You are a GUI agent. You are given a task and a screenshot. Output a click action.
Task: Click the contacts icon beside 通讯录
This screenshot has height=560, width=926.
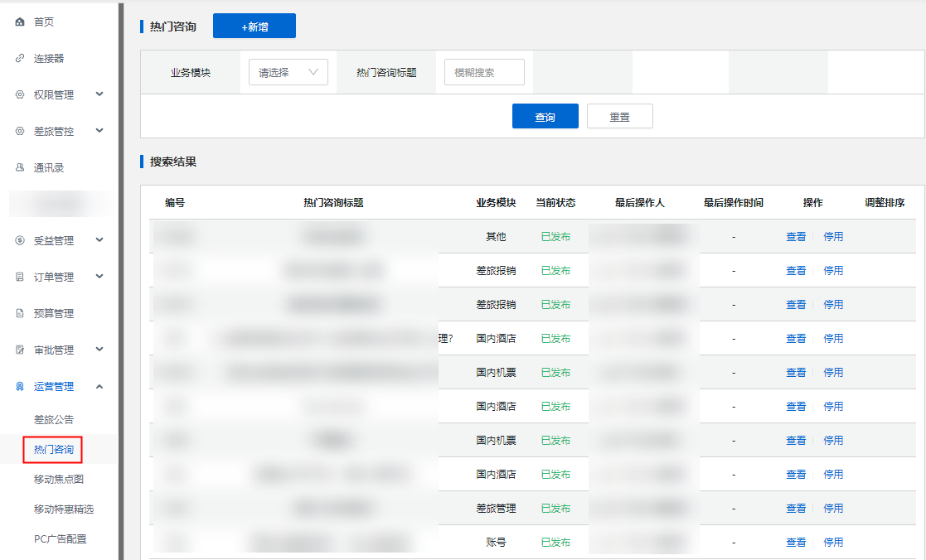[20, 167]
